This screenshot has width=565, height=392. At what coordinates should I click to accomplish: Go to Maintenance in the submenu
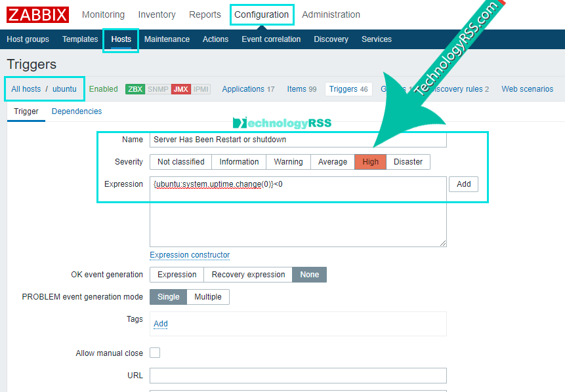pos(167,39)
